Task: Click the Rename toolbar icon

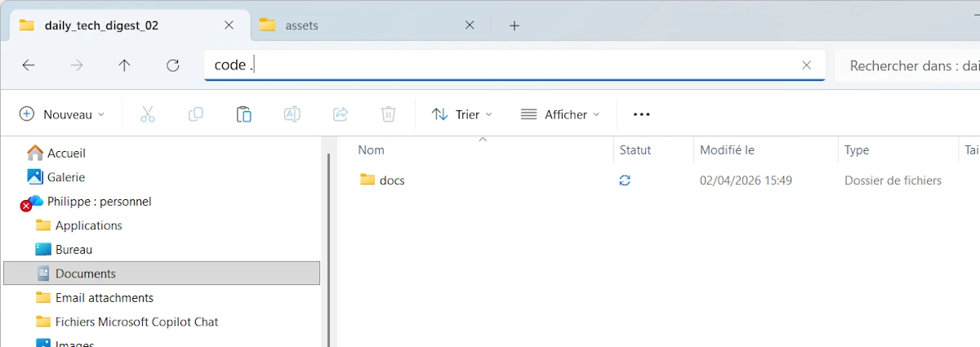Action: [x=292, y=114]
